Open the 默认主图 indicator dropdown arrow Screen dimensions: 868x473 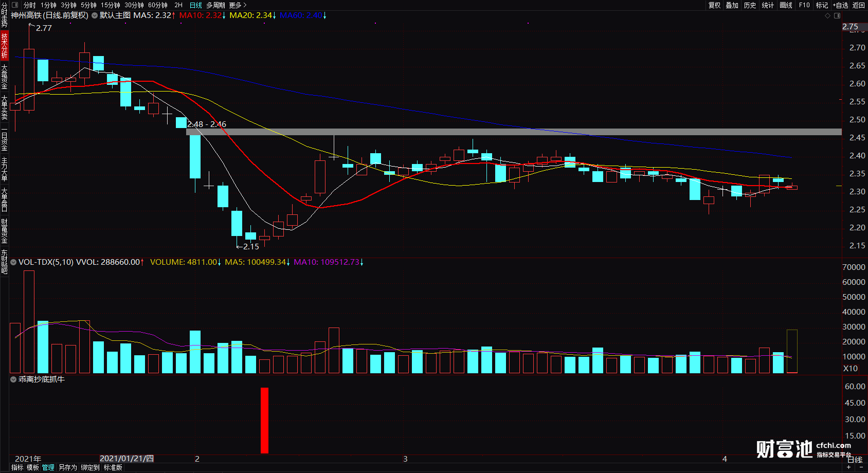pos(95,15)
